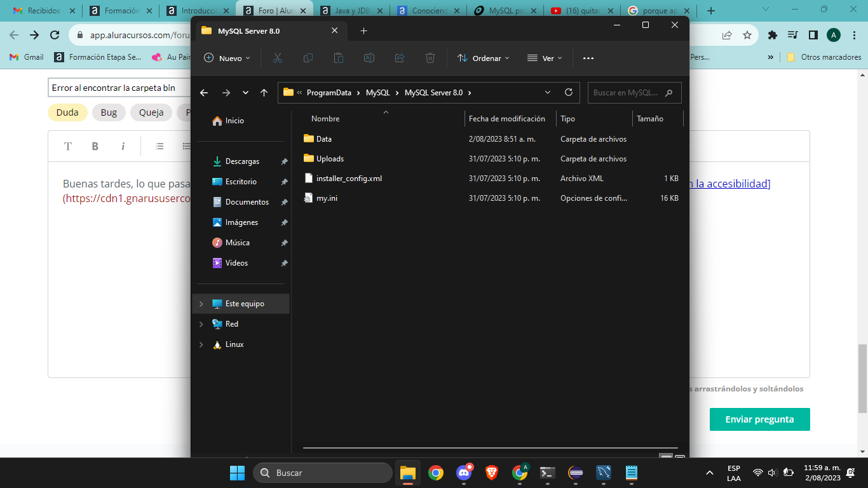Open recent locations dropdown arrow
868x488 pixels.
(245, 93)
